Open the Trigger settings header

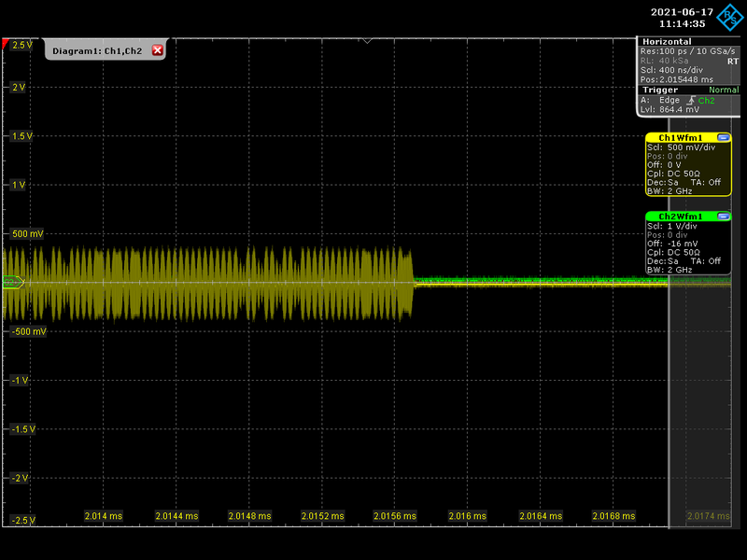[659, 90]
